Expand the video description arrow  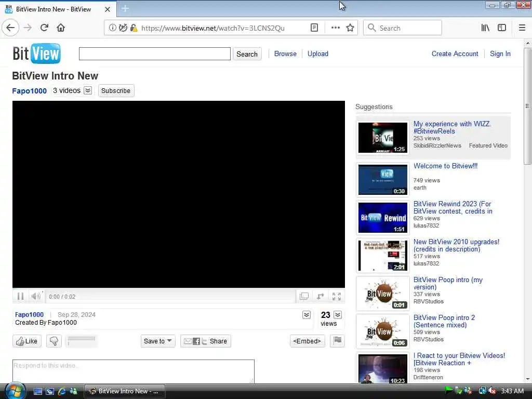click(x=307, y=315)
